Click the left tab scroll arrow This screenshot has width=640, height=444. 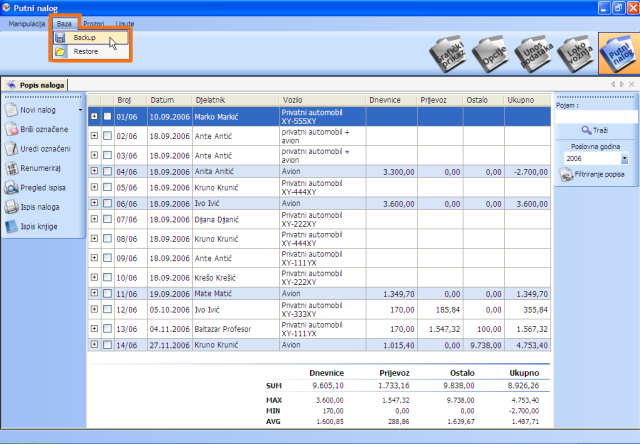[613, 84]
